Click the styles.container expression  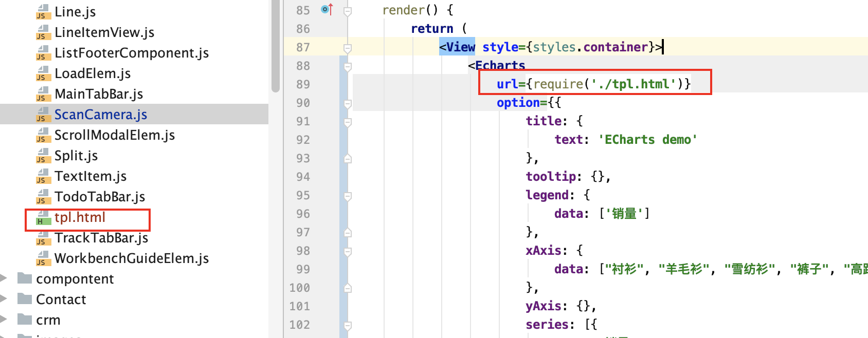[x=590, y=47]
